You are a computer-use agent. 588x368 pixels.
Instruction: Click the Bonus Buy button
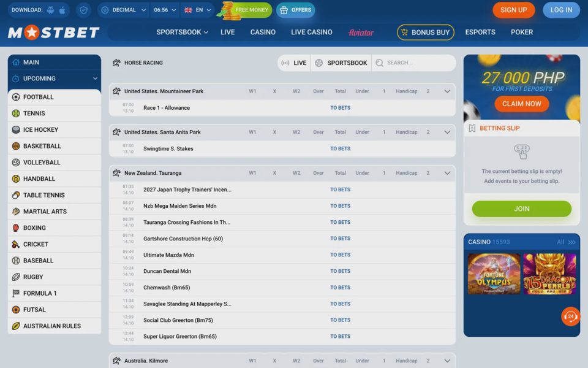click(425, 33)
